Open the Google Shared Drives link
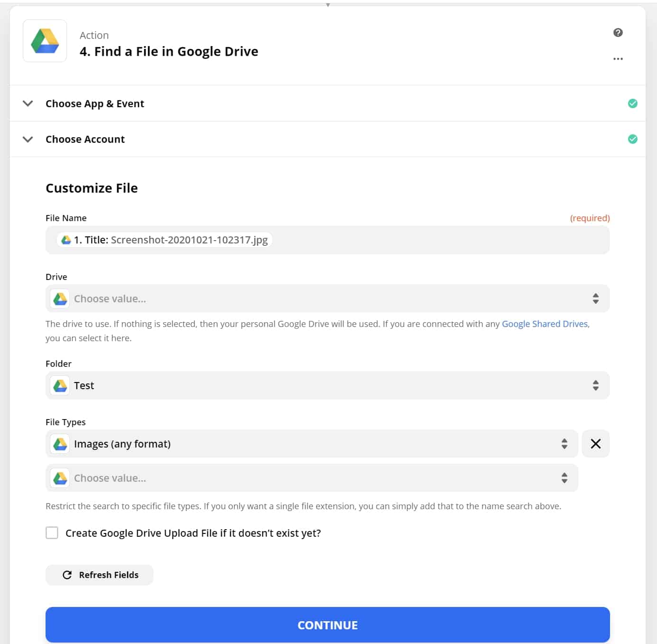Image resolution: width=657 pixels, height=644 pixels. coord(545,324)
